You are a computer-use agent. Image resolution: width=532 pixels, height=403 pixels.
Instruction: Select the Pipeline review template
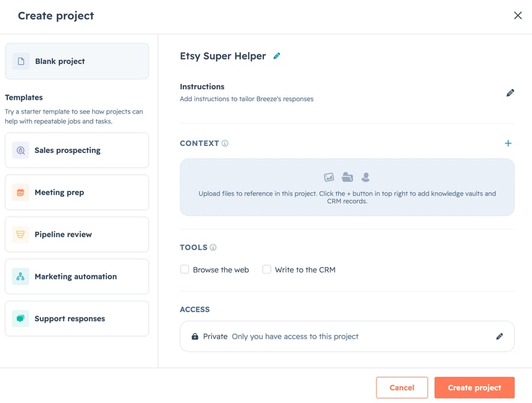click(x=77, y=235)
